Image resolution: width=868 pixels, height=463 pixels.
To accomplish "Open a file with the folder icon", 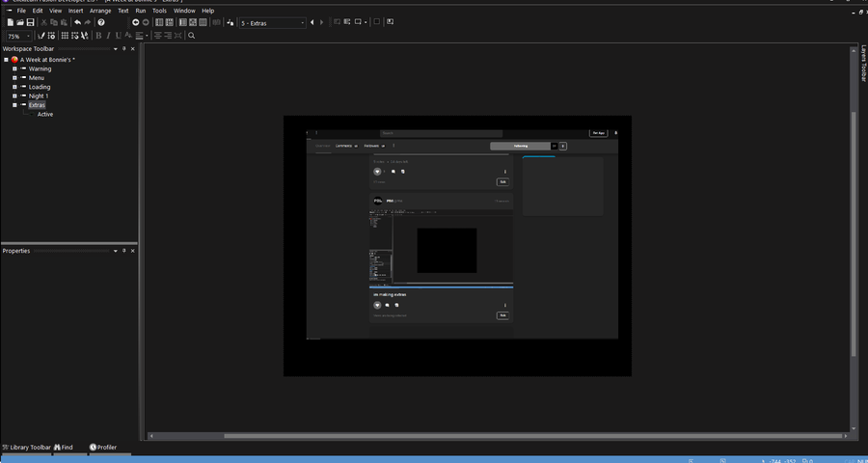I will tap(20, 22).
